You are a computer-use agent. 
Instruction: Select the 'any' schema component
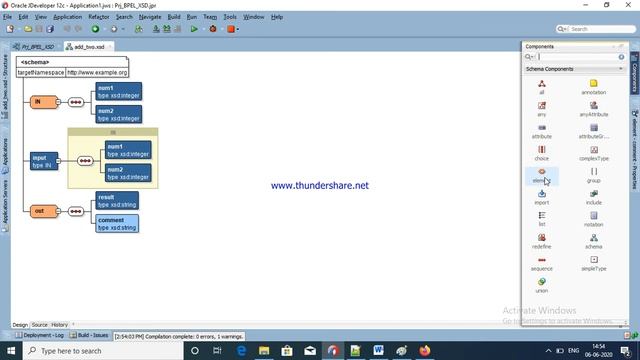pos(542,109)
